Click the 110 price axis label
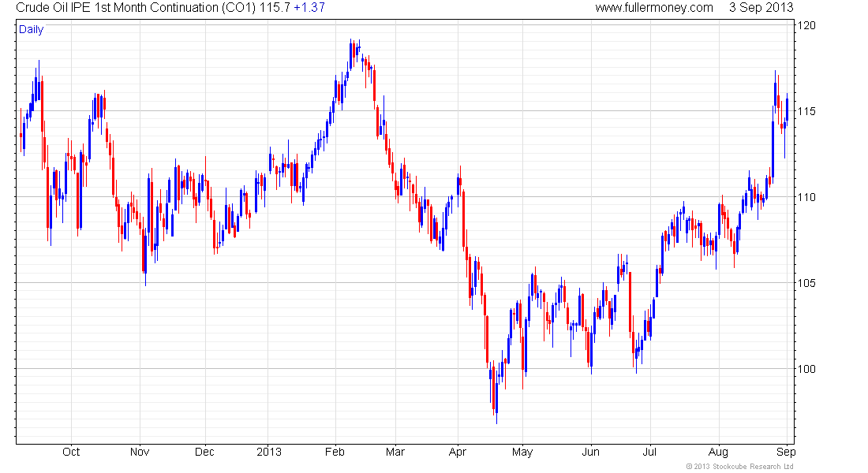Screen dimensions: 868x473 (806, 197)
